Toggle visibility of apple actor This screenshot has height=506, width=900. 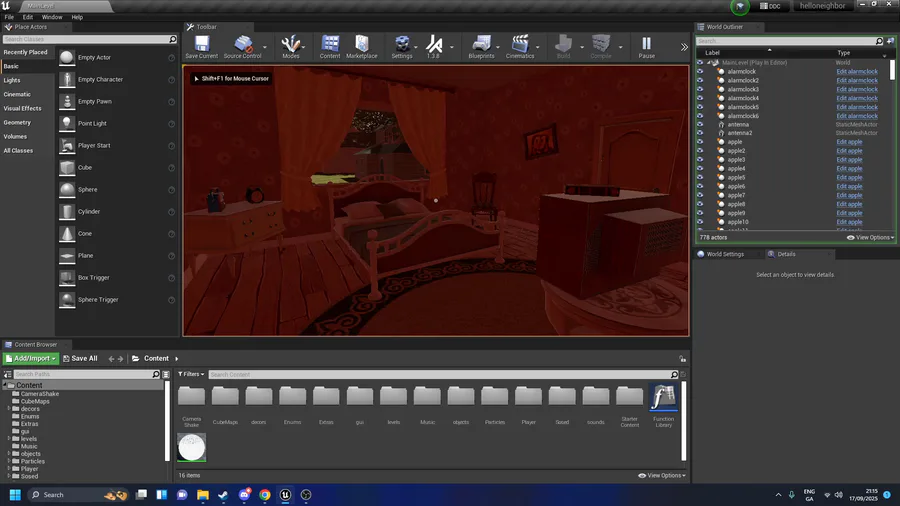pyautogui.click(x=700, y=142)
